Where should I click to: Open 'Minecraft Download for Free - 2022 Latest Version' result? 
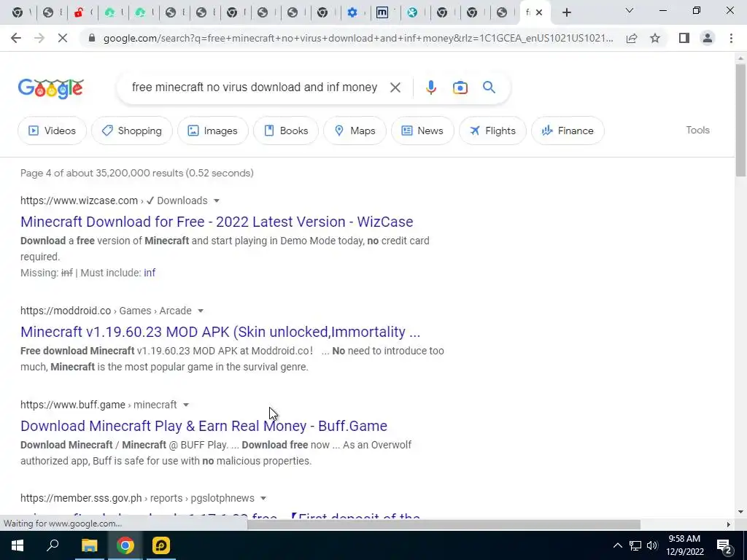point(217,222)
